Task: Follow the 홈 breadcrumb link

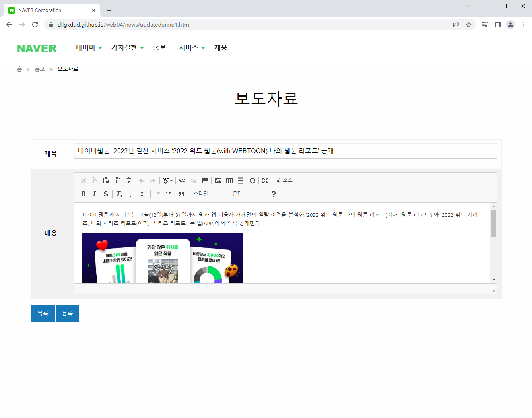Action: [19, 69]
